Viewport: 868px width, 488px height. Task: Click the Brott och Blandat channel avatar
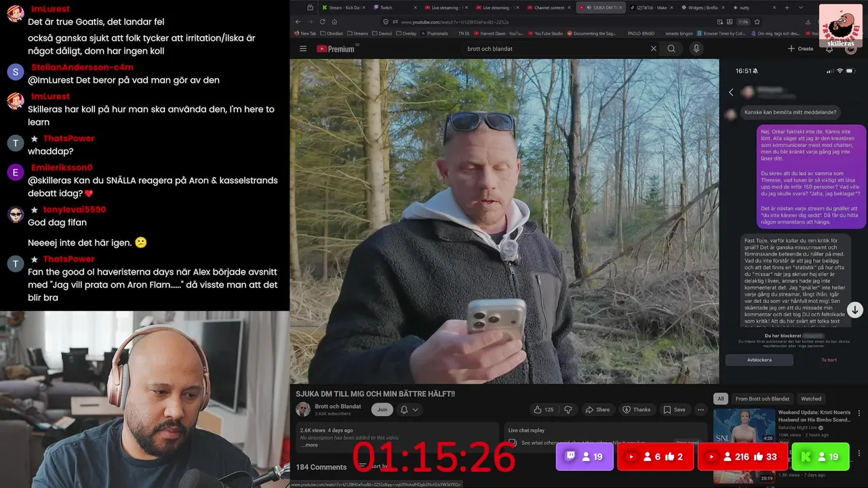click(303, 409)
